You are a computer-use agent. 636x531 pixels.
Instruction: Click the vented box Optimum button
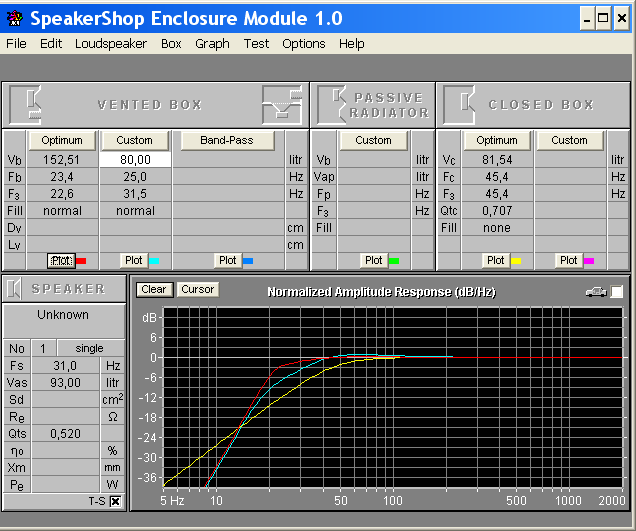pyautogui.click(x=62, y=140)
